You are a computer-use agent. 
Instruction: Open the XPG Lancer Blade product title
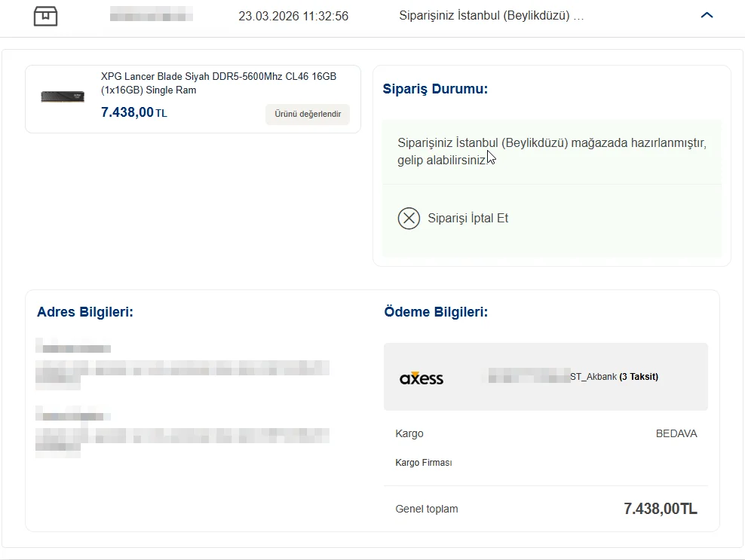pos(218,83)
